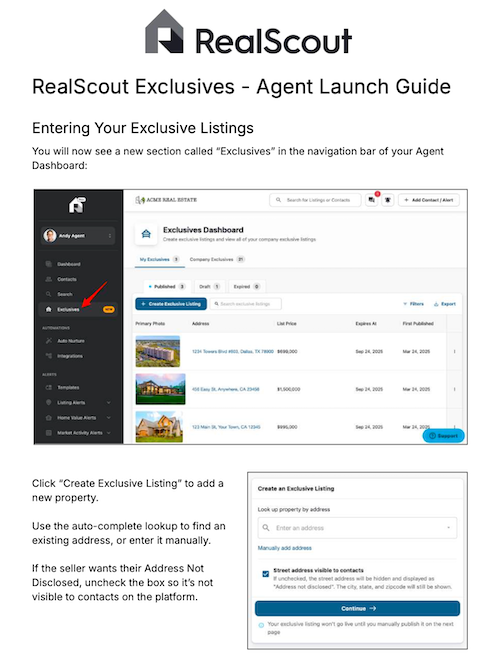Click the Expires At column header

pos(366,324)
